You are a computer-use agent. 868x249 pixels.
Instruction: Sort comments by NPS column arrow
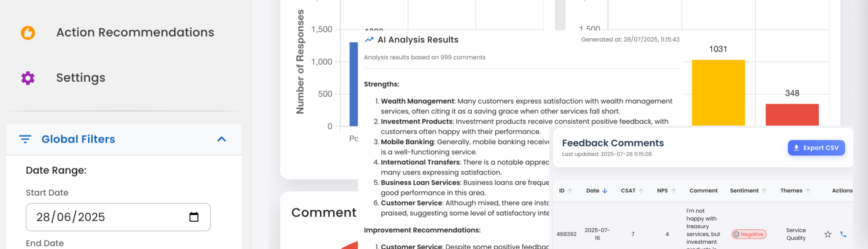tap(674, 191)
